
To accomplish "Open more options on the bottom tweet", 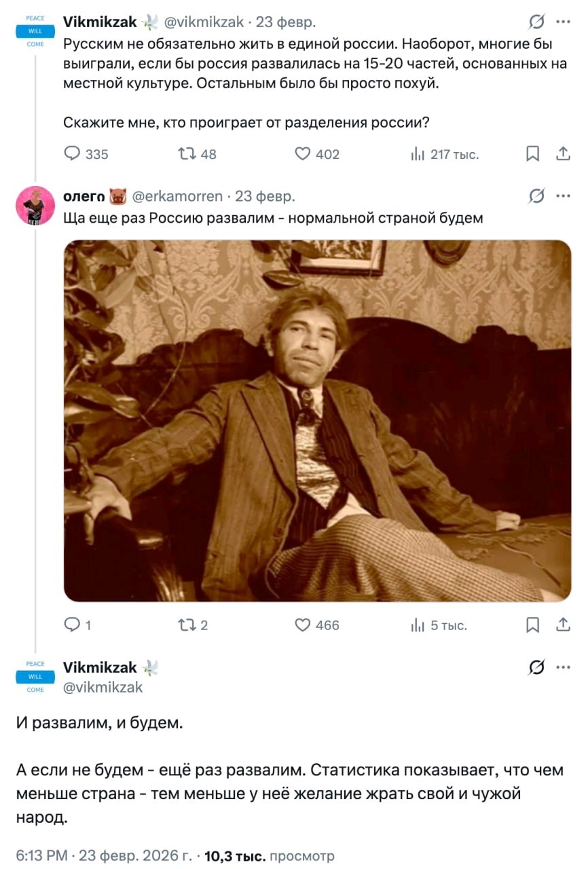I will point(564,667).
